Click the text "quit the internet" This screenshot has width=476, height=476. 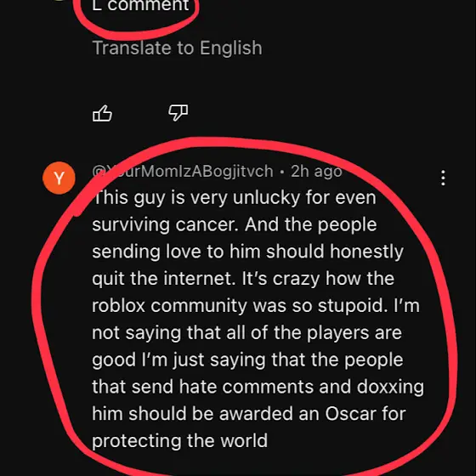pyautogui.click(x=164, y=279)
